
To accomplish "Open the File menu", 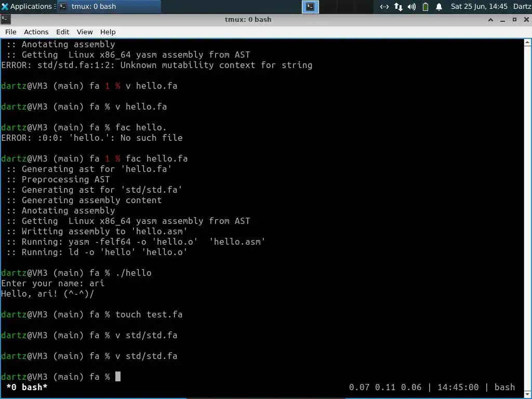I will [x=10, y=32].
